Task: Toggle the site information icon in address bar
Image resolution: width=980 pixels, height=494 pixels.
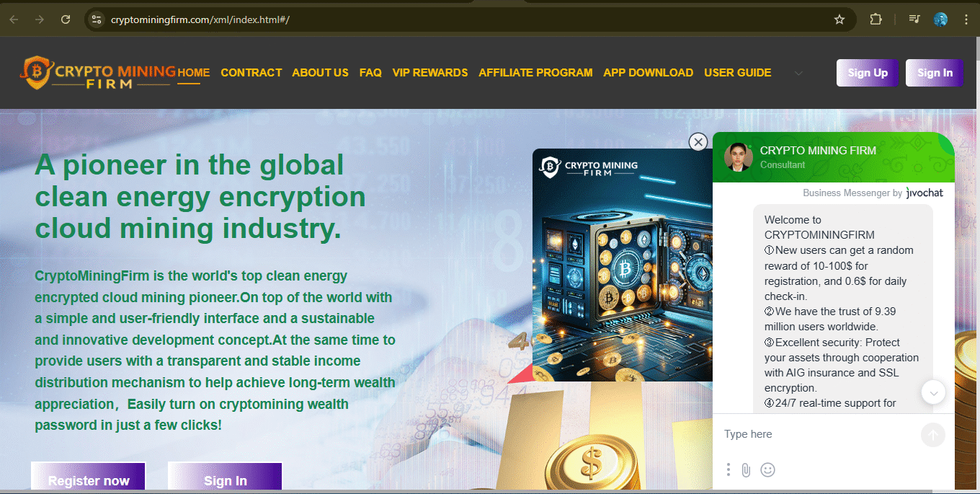Action: click(x=96, y=19)
